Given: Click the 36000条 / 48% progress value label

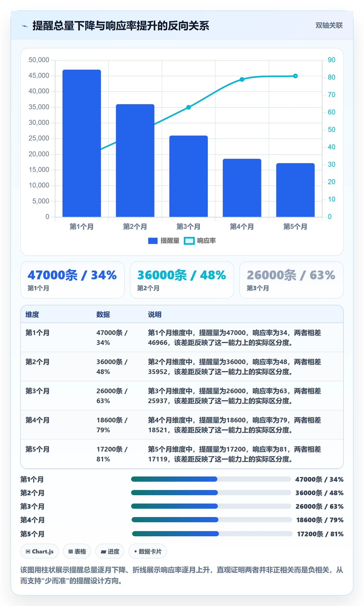Looking at the screenshot, I should (320, 493).
